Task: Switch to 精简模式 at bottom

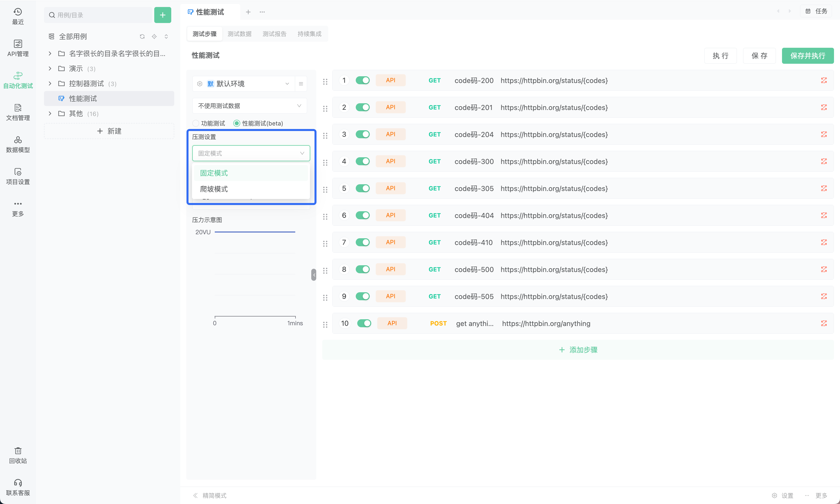Action: click(x=209, y=495)
